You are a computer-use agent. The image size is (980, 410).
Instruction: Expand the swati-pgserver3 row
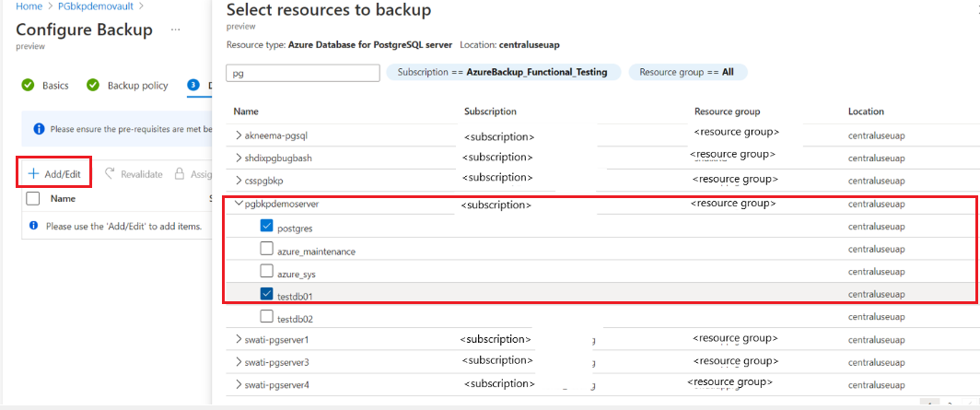239,361
